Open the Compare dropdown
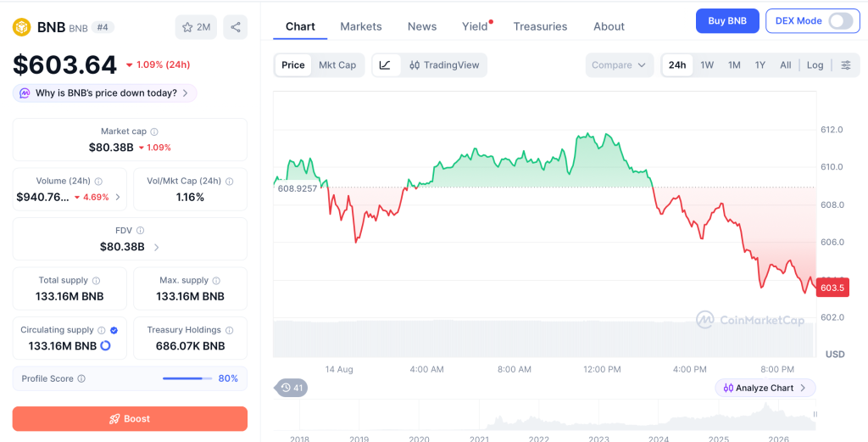868x442 pixels. (x=618, y=64)
